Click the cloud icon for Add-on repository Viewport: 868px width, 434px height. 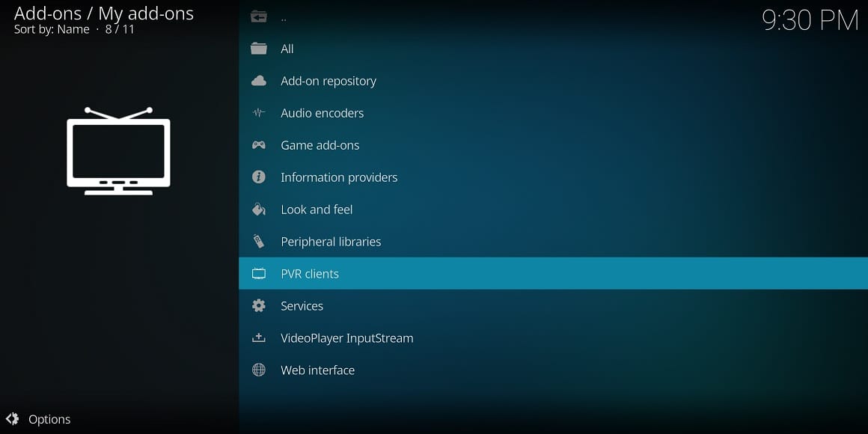point(259,81)
